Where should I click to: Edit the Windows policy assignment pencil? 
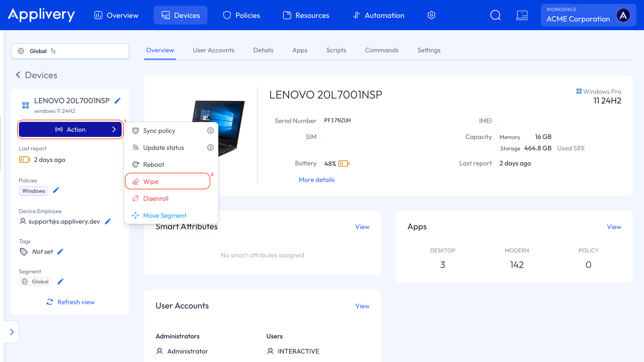pyautogui.click(x=56, y=190)
